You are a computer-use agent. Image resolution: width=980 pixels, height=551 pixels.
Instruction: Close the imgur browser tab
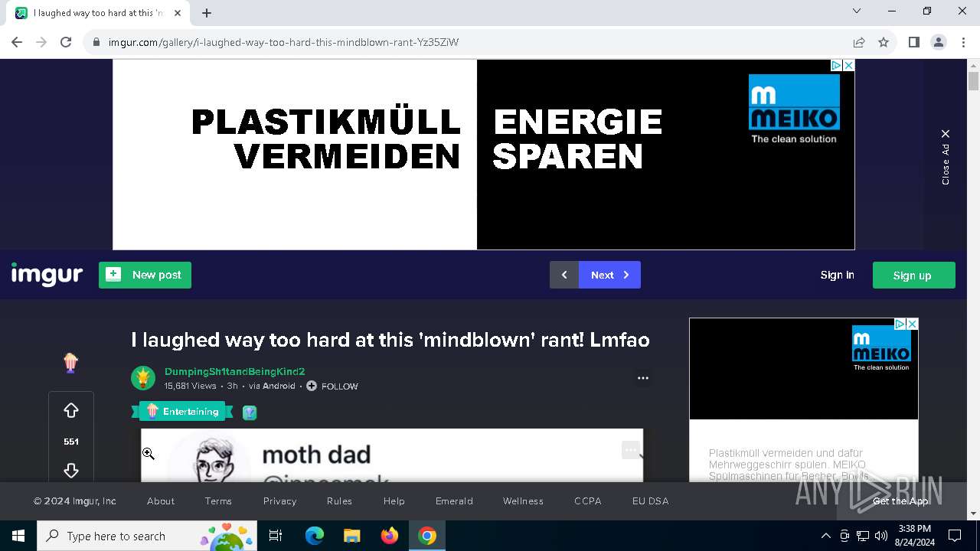(x=178, y=13)
